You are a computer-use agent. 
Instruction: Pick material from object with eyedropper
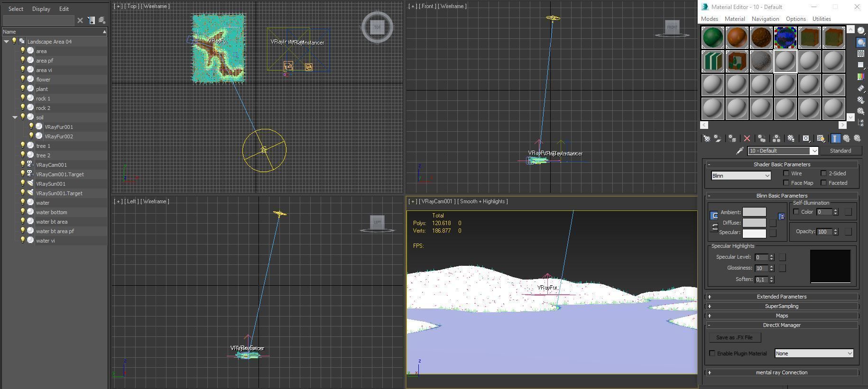[739, 151]
